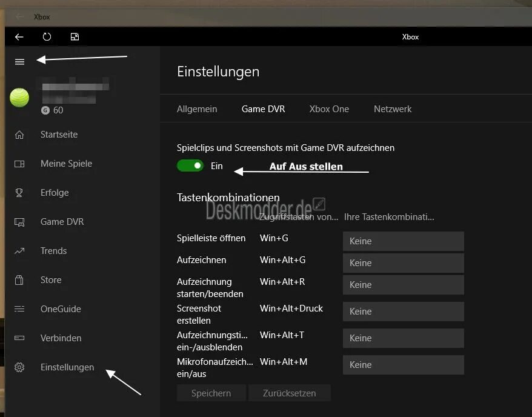Open OneGuide in the sidebar
Viewport: 532px width, 417px height.
point(61,309)
